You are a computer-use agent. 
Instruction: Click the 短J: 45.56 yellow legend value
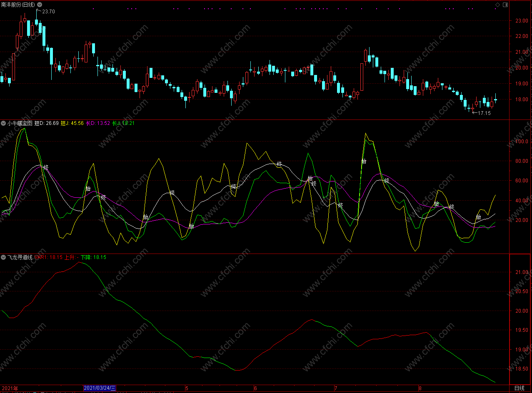tap(72, 123)
